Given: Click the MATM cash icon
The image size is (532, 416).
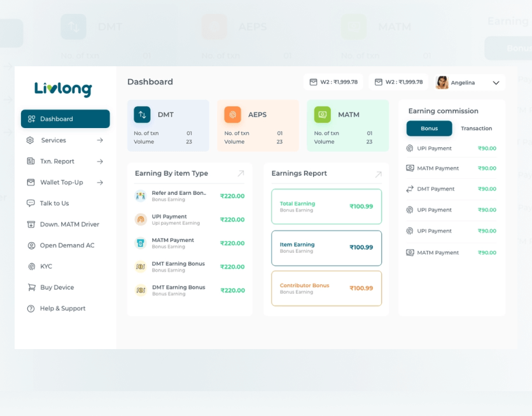Looking at the screenshot, I should tap(322, 115).
